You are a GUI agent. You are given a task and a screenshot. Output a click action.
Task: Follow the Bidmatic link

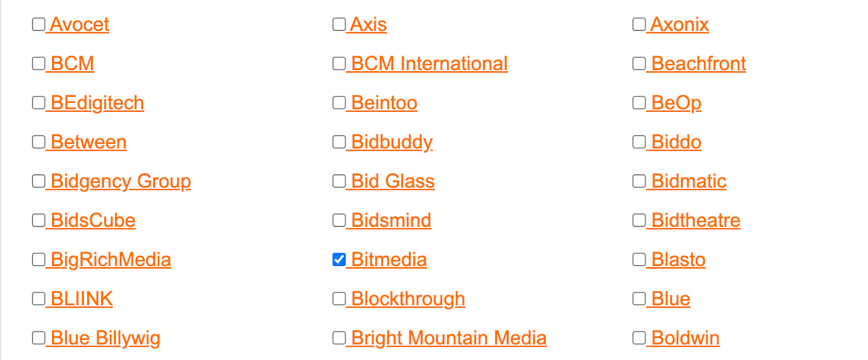click(x=688, y=181)
